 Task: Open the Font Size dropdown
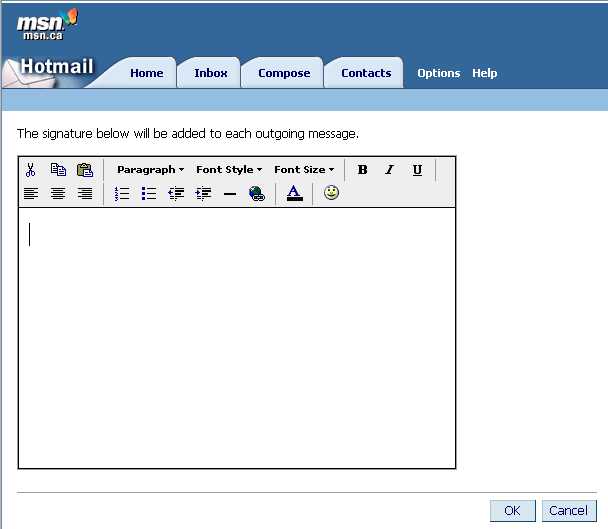point(304,169)
